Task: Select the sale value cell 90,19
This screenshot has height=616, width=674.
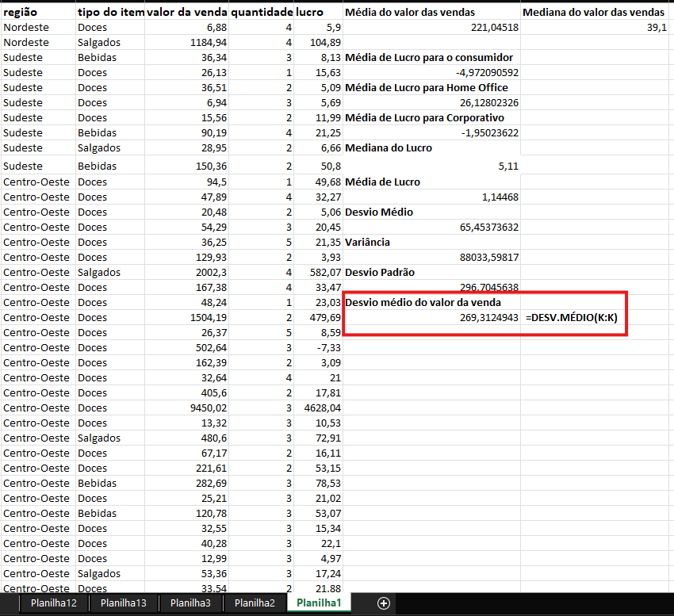Action: coord(186,132)
